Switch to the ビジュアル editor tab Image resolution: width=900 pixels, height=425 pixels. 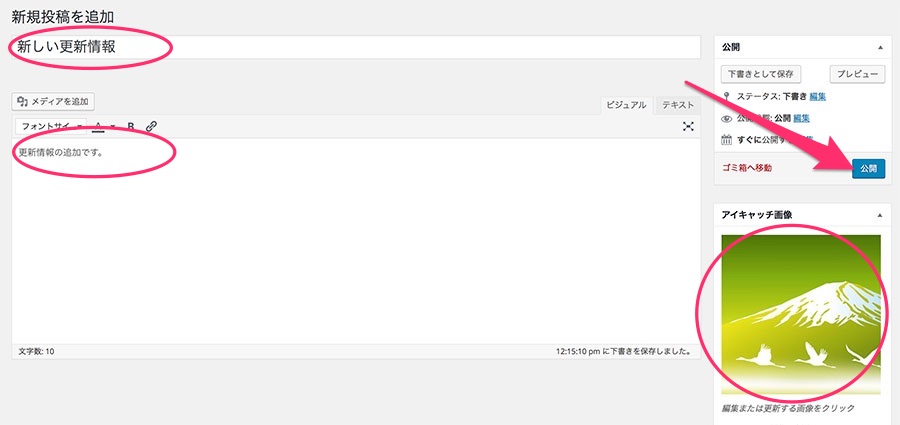click(x=627, y=105)
